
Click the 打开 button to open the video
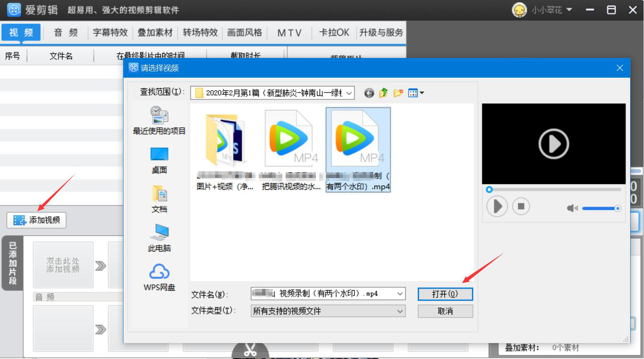445,294
